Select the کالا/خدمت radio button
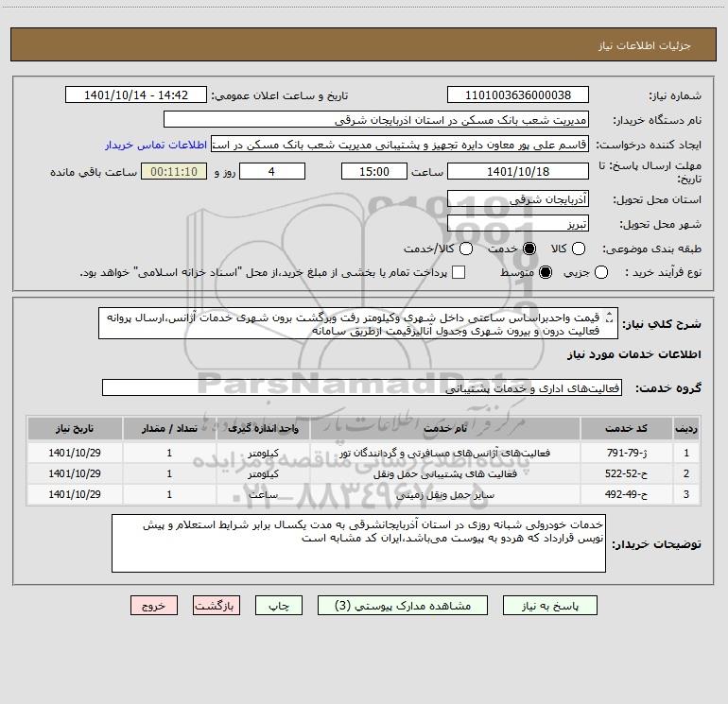Image resolution: width=728 pixels, height=704 pixels. [466, 249]
